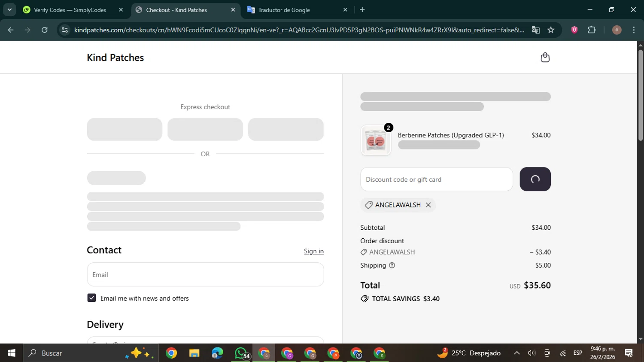
Task: Open Microsoft Edge from the taskbar
Action: coord(217,353)
